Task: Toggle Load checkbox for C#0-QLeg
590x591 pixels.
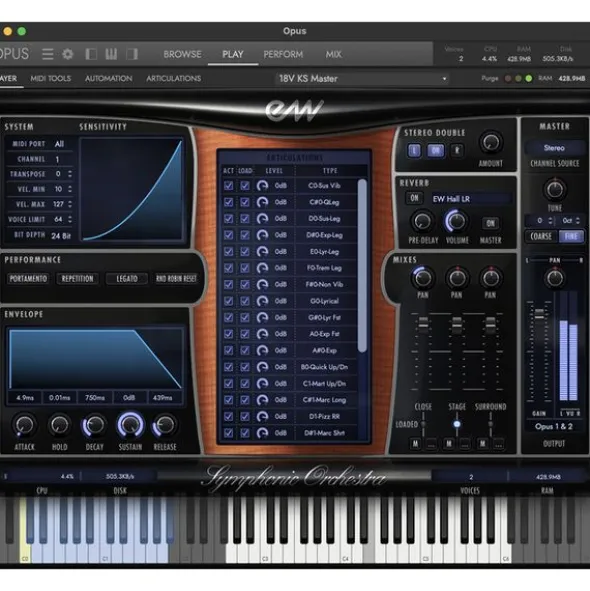Action: [x=245, y=202]
